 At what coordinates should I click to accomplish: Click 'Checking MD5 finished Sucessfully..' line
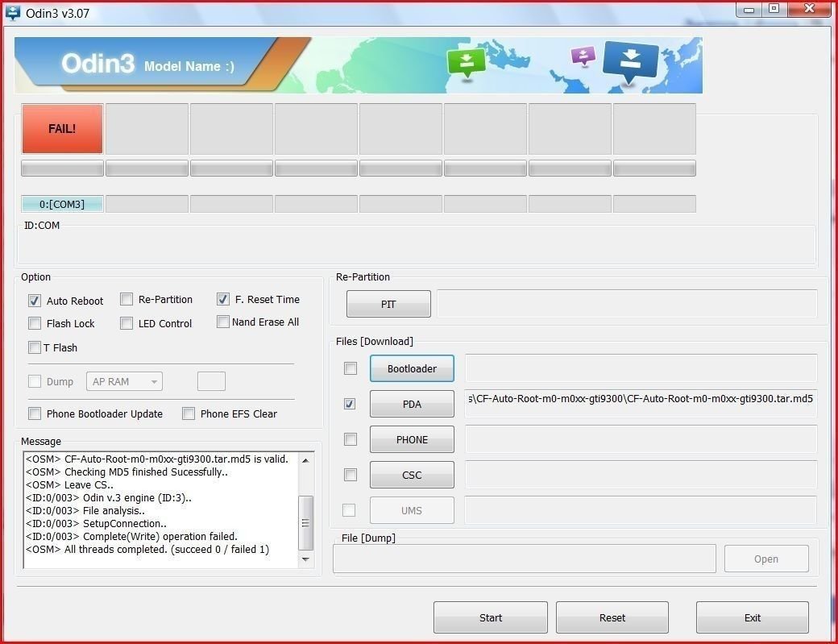pos(127,472)
